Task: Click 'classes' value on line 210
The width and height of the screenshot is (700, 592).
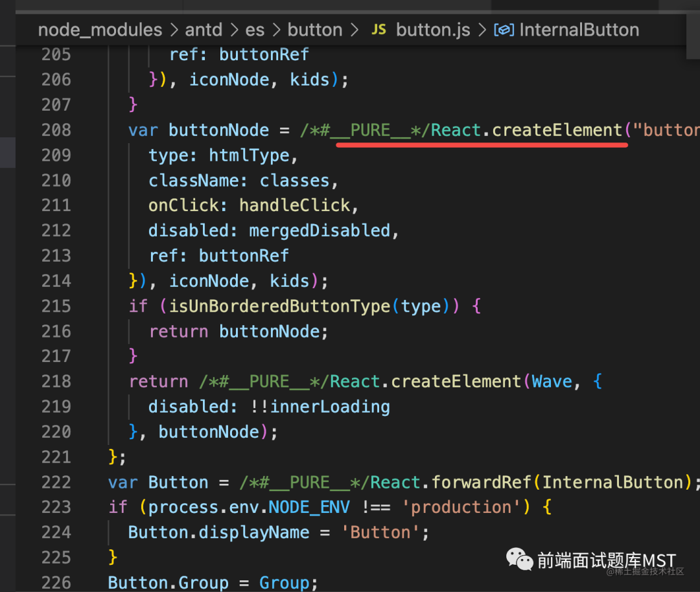Action: pos(295,181)
